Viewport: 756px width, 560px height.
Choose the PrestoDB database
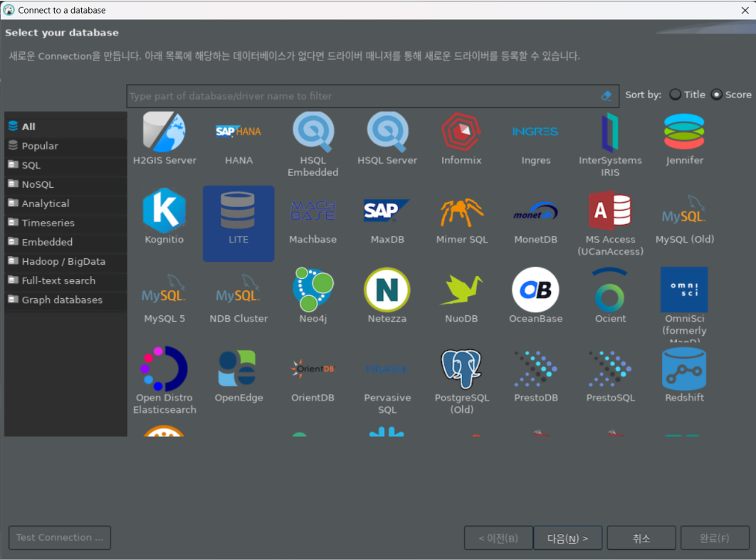tap(535, 376)
